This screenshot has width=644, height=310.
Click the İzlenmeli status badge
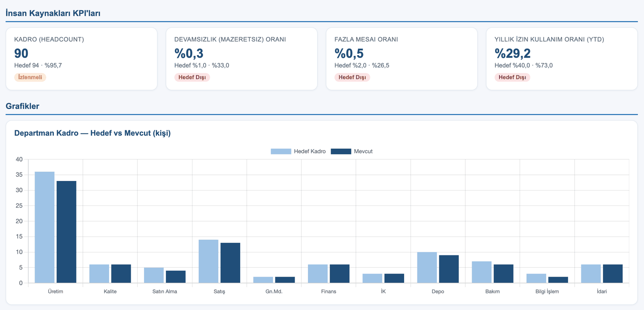click(x=30, y=77)
